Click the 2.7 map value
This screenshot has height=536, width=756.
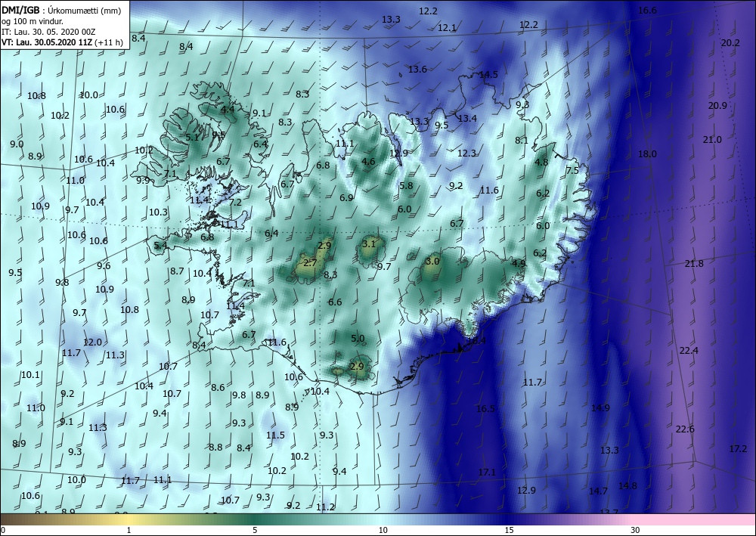[x=310, y=263]
